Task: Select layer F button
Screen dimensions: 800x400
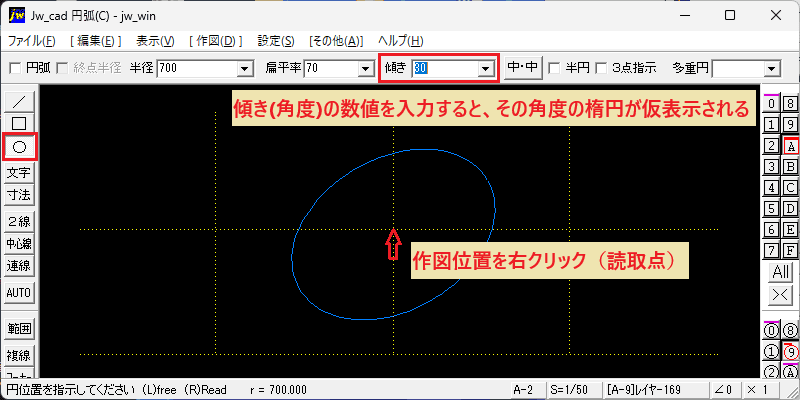Action: tap(790, 251)
